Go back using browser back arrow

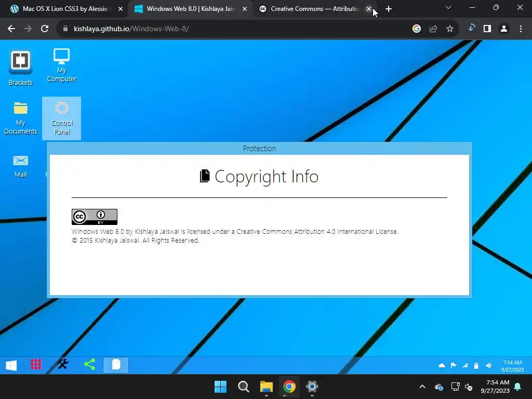pos(11,29)
